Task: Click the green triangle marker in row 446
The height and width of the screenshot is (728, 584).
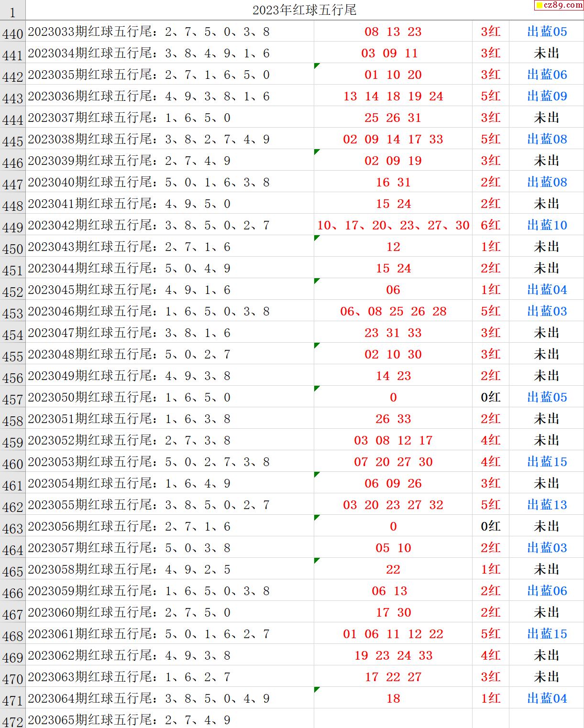Action: click(x=317, y=152)
